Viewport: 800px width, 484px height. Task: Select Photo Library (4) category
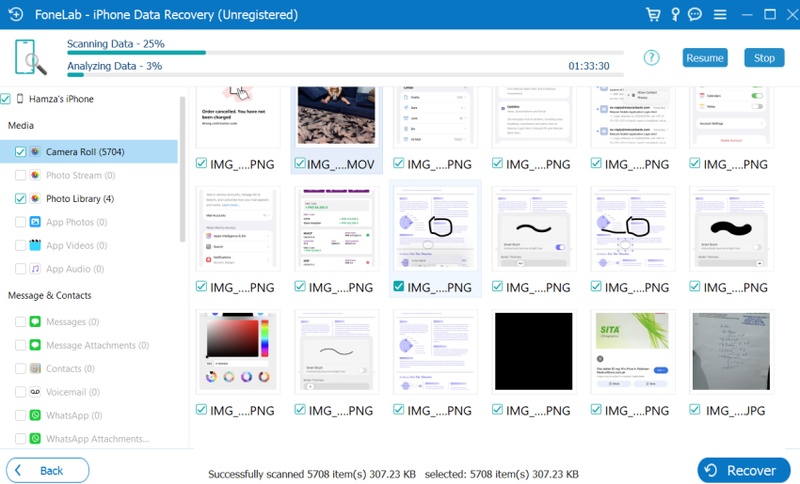click(89, 198)
